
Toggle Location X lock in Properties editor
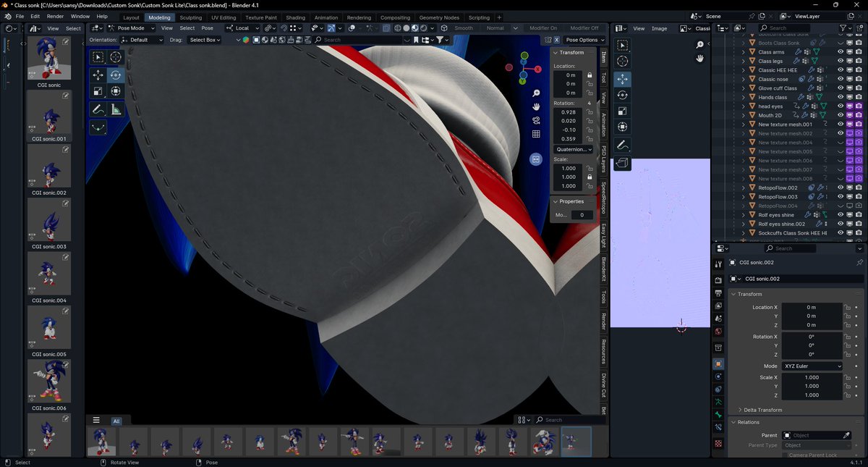(847, 308)
